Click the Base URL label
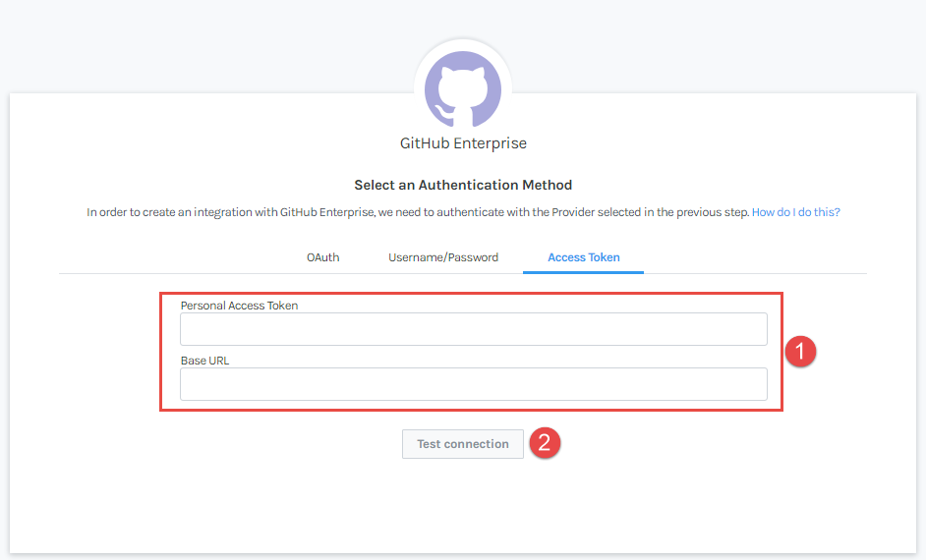 pyautogui.click(x=204, y=361)
